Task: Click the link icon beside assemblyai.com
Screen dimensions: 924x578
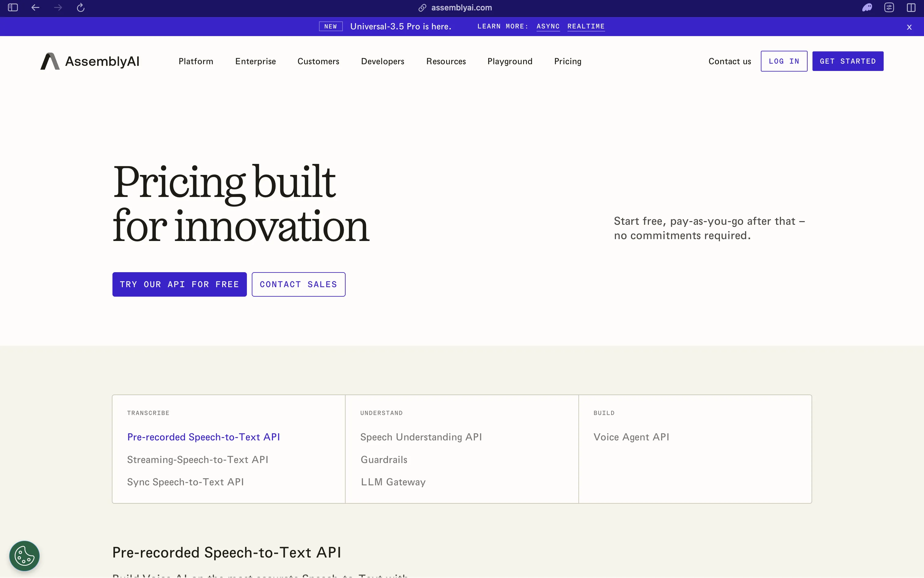Action: [x=422, y=8]
